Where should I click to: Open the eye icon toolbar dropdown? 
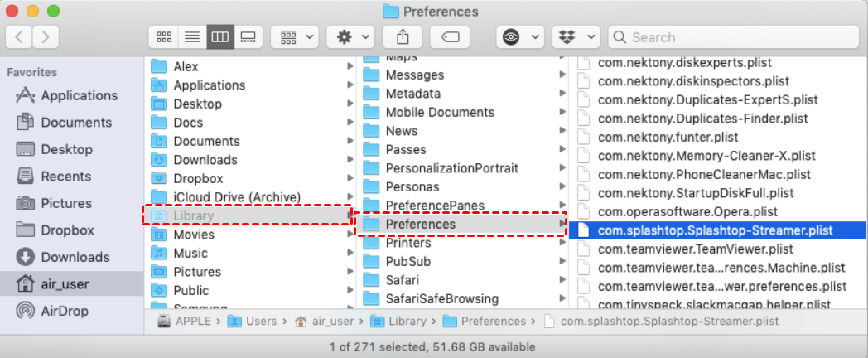click(x=521, y=37)
